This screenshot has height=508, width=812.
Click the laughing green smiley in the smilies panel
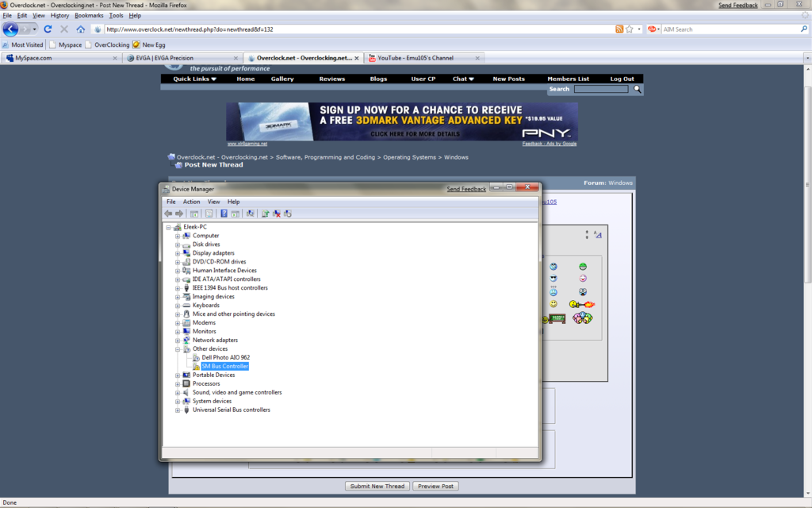[583, 267]
